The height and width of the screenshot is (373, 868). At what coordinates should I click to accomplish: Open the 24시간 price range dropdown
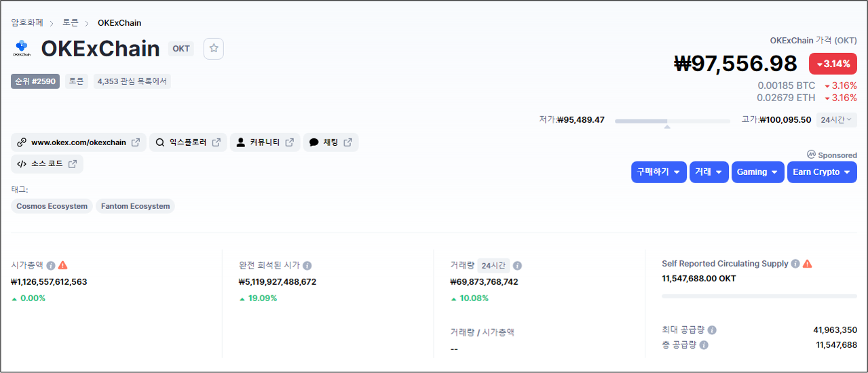[x=836, y=120]
